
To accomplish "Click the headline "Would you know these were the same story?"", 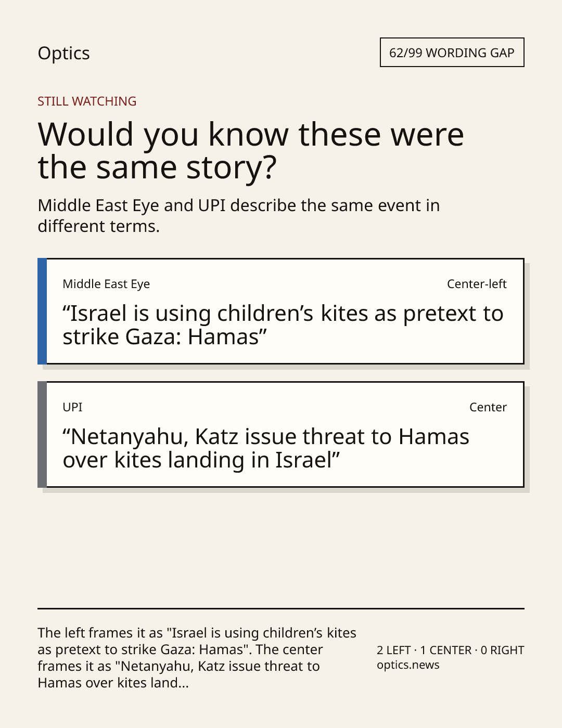I will click(x=251, y=151).
